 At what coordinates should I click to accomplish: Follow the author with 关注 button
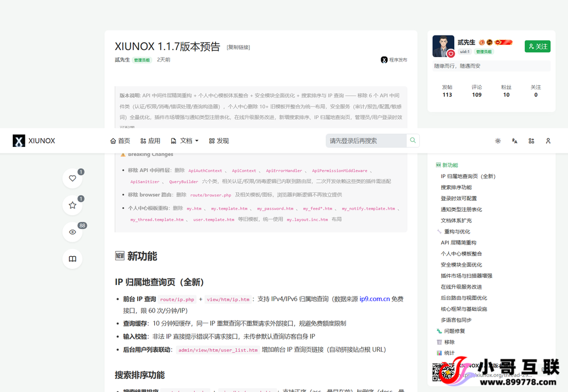(537, 47)
